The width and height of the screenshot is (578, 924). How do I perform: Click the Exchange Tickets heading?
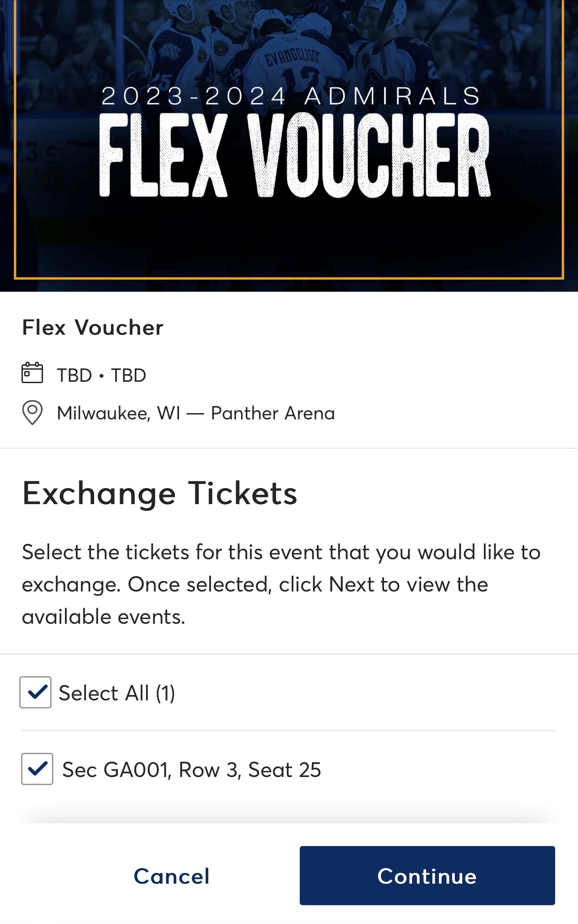coord(160,493)
